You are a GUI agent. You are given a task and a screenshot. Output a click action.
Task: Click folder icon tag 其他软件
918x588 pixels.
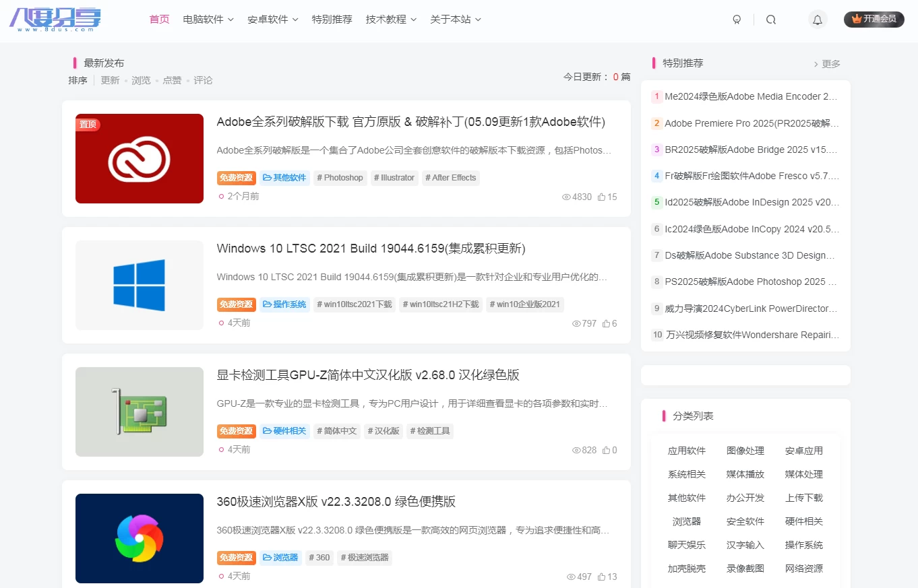tap(268, 178)
